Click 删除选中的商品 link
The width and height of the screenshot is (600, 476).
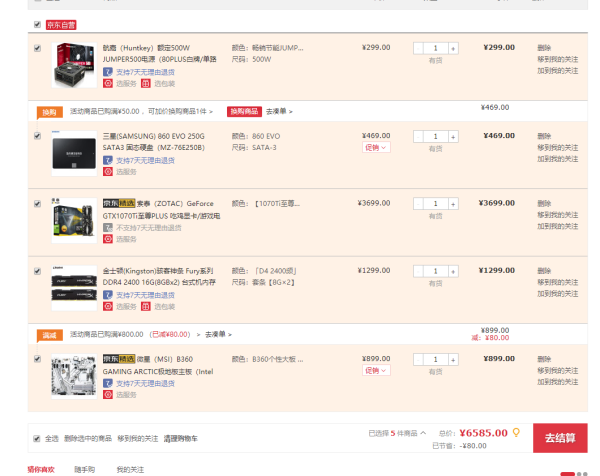click(x=88, y=439)
